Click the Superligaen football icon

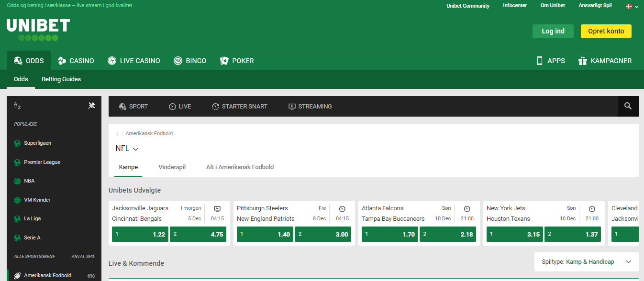pos(18,143)
